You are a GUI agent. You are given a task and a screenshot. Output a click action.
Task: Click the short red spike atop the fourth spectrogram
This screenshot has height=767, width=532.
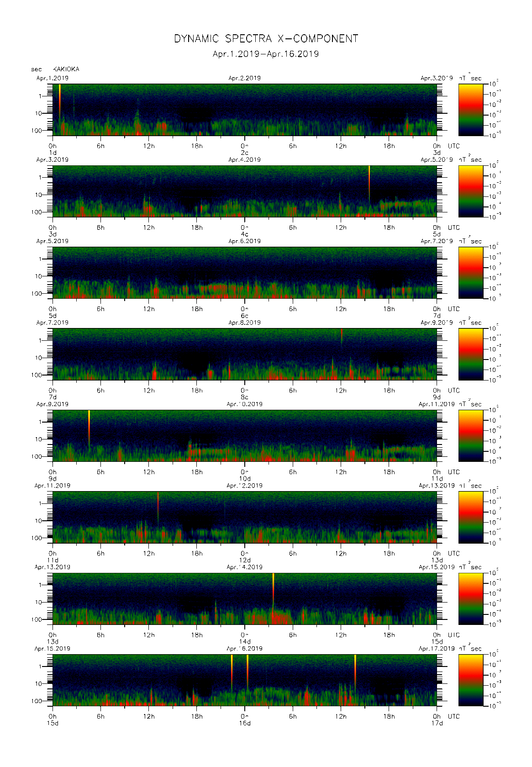342,336
